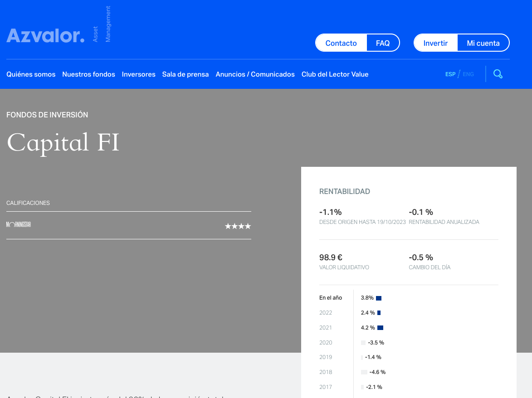The width and height of the screenshot is (532, 398).
Task: Switch language to ESP
Action: (x=450, y=74)
